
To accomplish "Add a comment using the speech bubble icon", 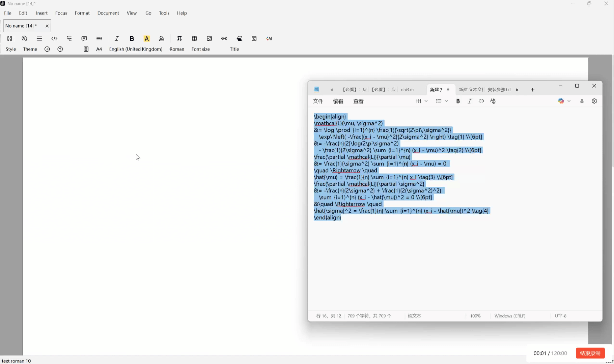I will point(84,38).
